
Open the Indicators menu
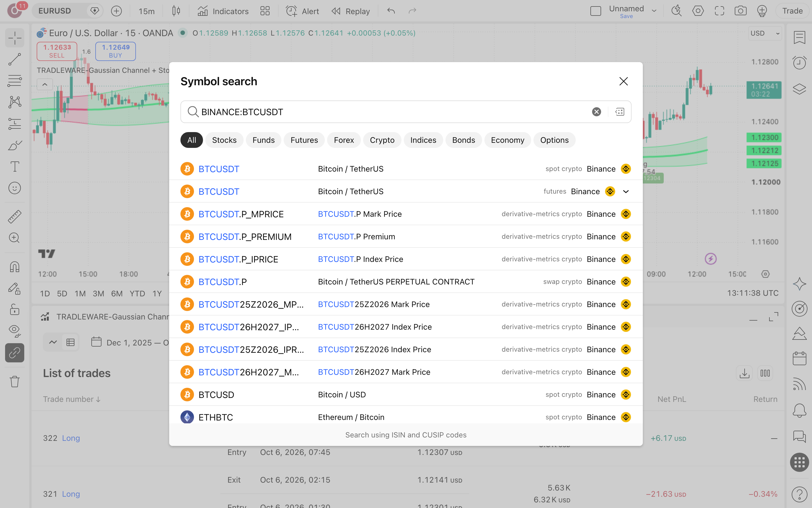[223, 11]
